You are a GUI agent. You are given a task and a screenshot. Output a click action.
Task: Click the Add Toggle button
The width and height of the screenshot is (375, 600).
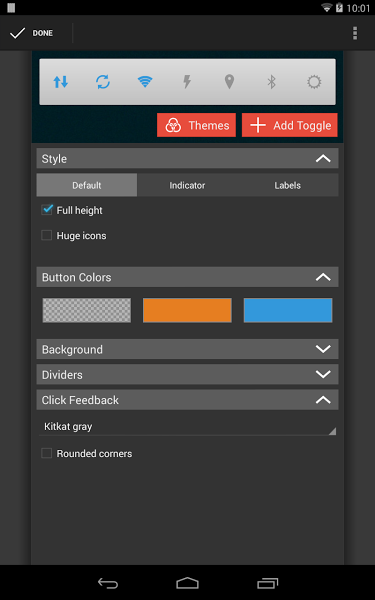point(290,125)
